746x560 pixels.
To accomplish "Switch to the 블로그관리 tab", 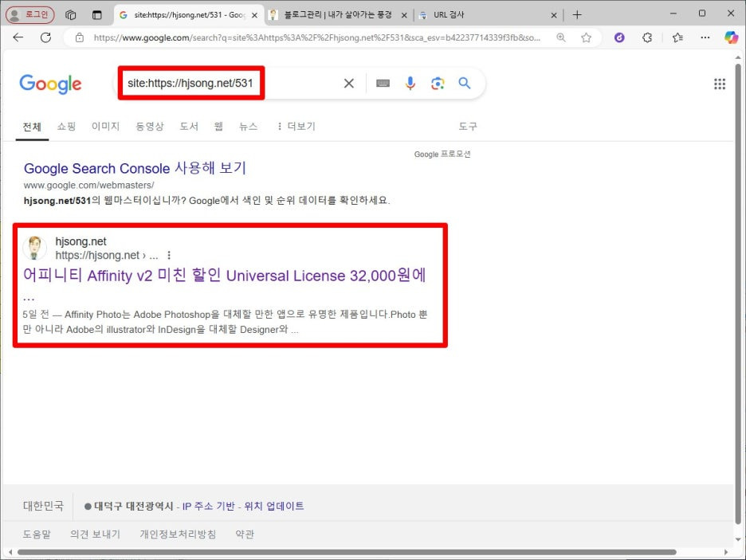I will 337,14.
